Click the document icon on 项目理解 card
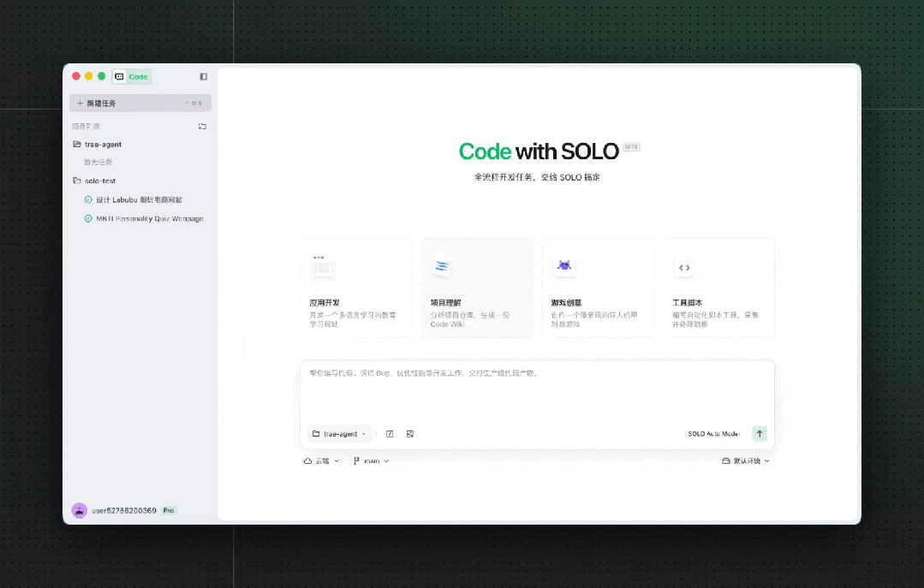The width and height of the screenshot is (924, 588). coord(441,266)
